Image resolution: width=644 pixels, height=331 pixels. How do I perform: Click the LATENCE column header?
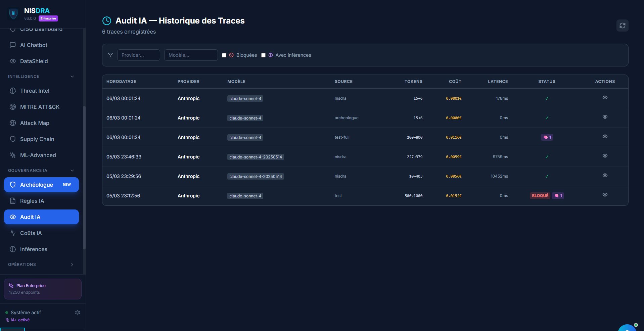[x=498, y=82]
